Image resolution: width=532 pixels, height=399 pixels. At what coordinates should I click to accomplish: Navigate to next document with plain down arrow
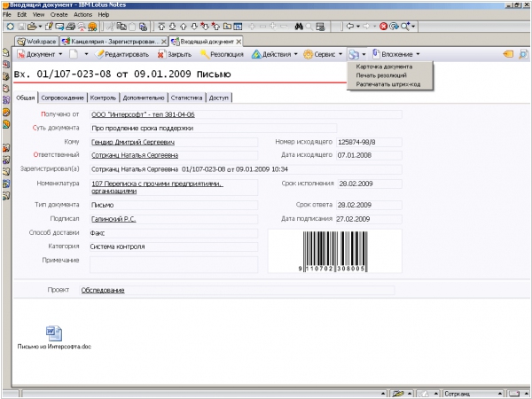(x=194, y=26)
